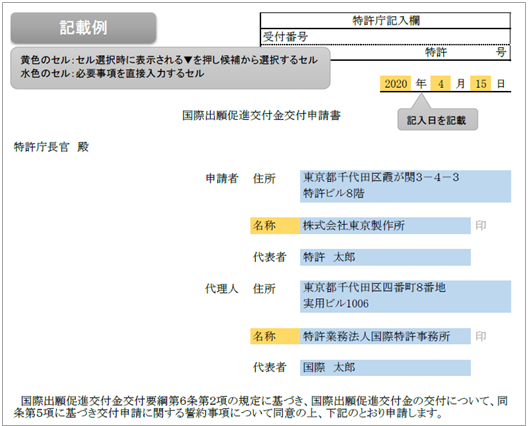528x426 pixels.
Task: Click the 印 seal mark beside 特許業務法人国際特許事務所
Action: [481, 336]
